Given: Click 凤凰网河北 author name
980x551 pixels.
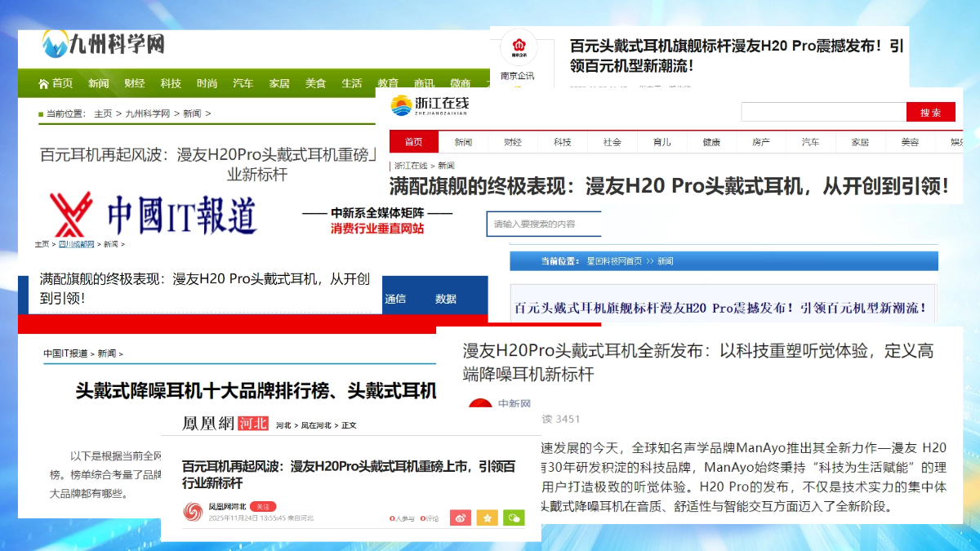Looking at the screenshot, I should pos(225,506).
